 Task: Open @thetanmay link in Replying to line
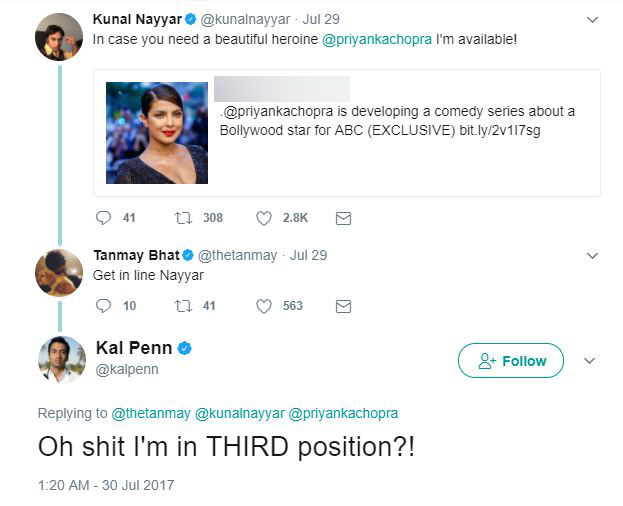pyautogui.click(x=151, y=413)
